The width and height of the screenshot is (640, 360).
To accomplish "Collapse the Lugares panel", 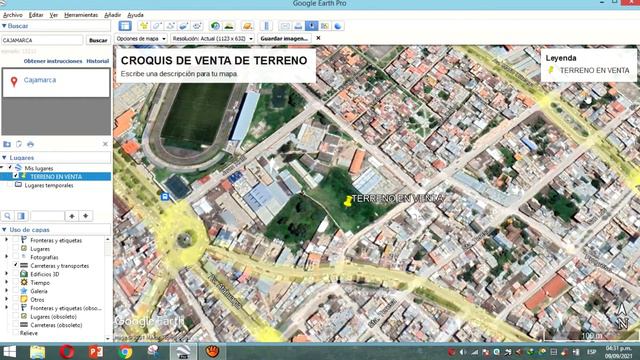I will click(4, 158).
